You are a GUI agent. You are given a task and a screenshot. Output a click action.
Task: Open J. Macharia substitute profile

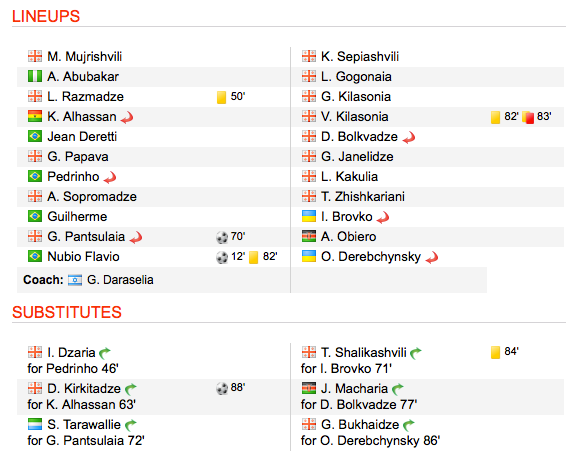click(x=354, y=389)
